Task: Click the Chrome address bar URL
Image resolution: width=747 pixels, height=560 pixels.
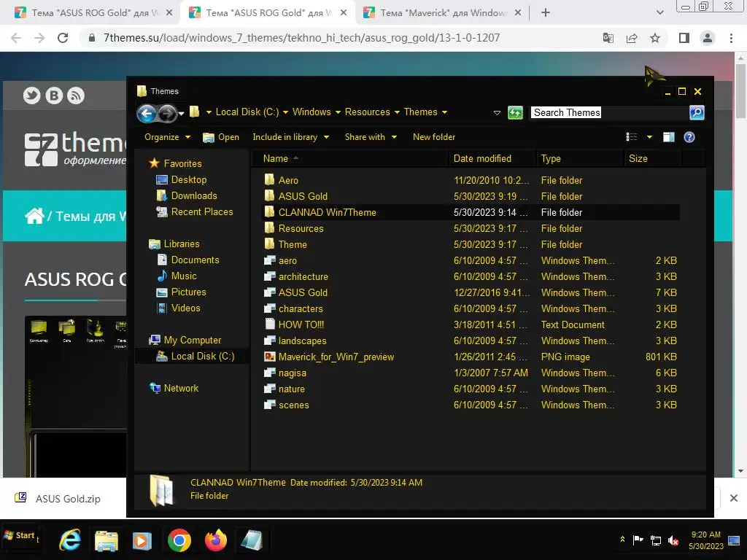Action: (301, 38)
